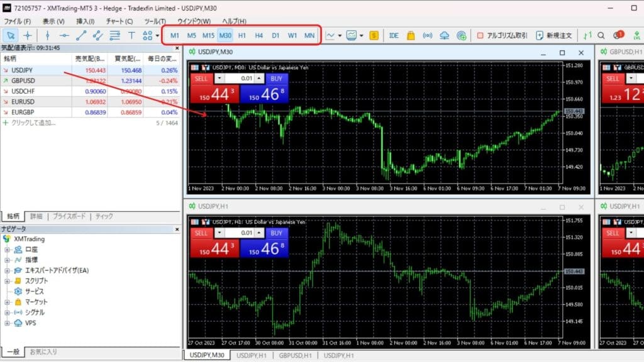Screen dimensions: 644x362
Task: Open volume dropdown in USDJPY,H1 chart
Action: pos(219,233)
